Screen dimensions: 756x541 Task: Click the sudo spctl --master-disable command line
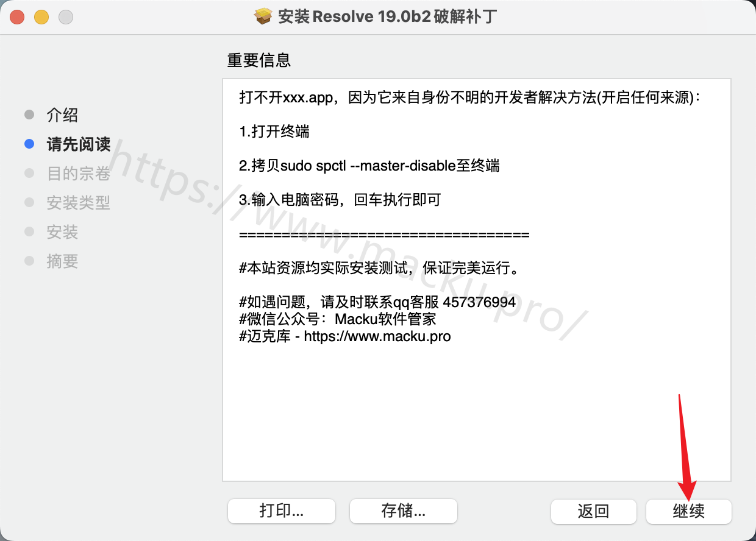pos(369,165)
